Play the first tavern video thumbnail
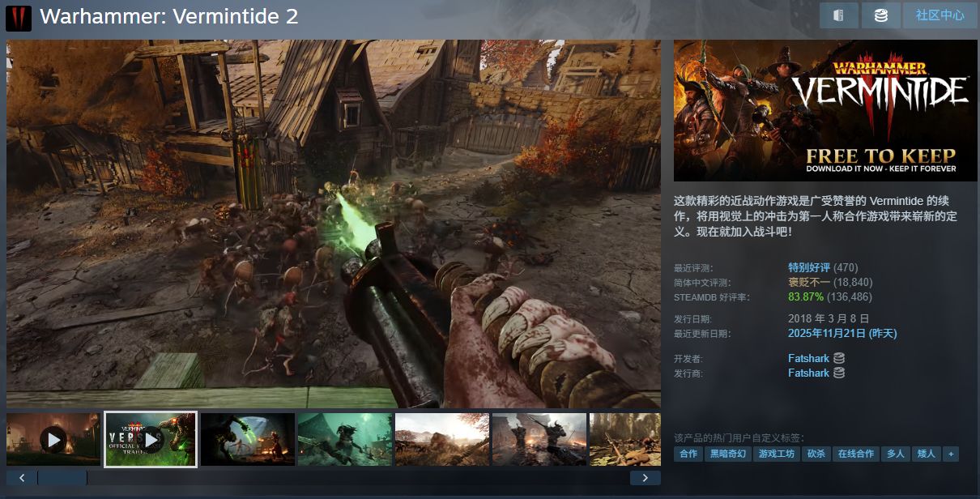The image size is (980, 499). point(53,439)
